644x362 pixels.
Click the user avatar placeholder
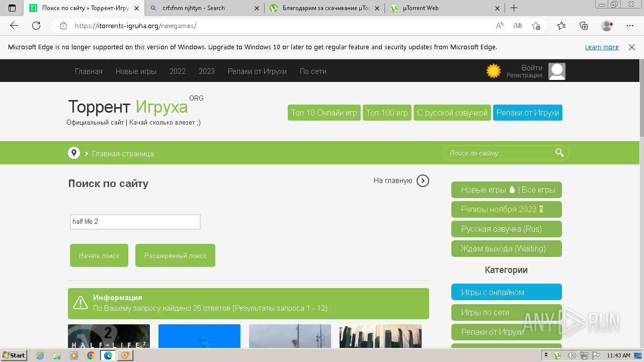(x=556, y=71)
